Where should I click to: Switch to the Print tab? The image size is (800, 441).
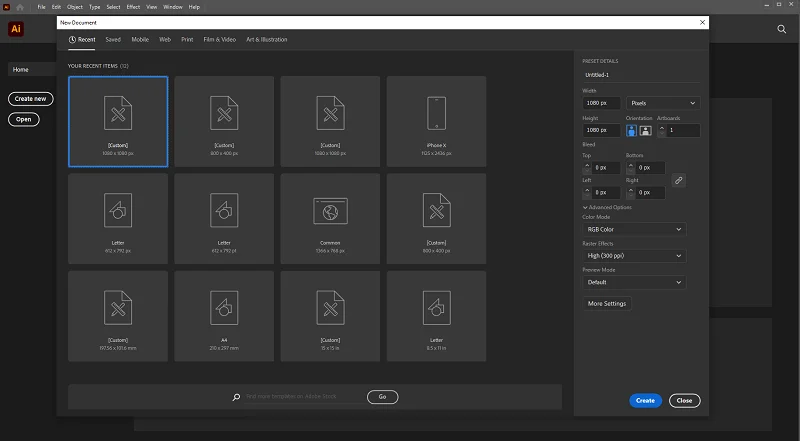coord(187,39)
